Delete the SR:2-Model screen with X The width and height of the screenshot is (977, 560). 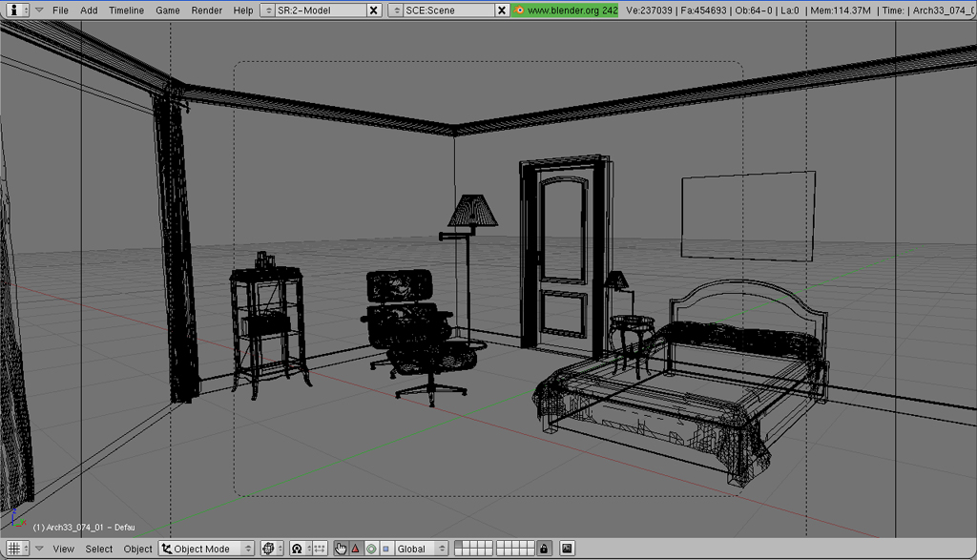pos(374,10)
